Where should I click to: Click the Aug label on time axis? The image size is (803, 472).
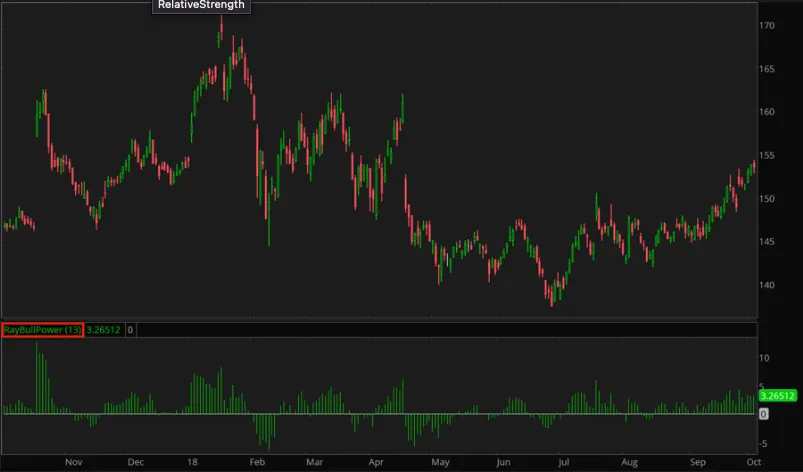pos(629,462)
